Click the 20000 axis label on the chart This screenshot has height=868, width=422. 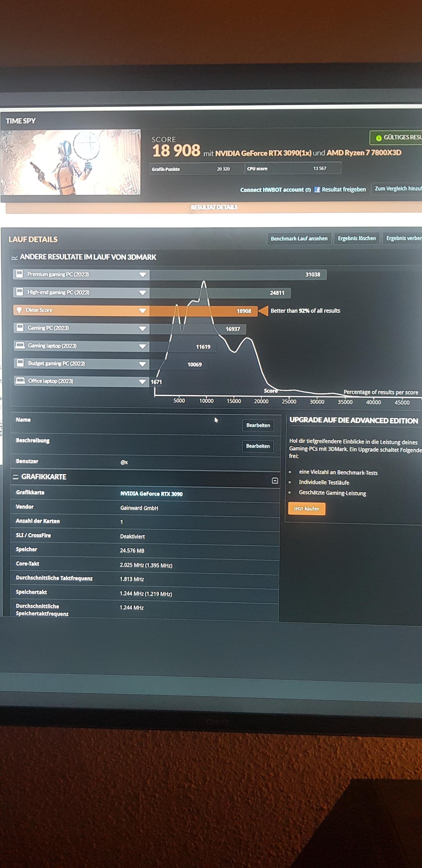pyautogui.click(x=261, y=401)
